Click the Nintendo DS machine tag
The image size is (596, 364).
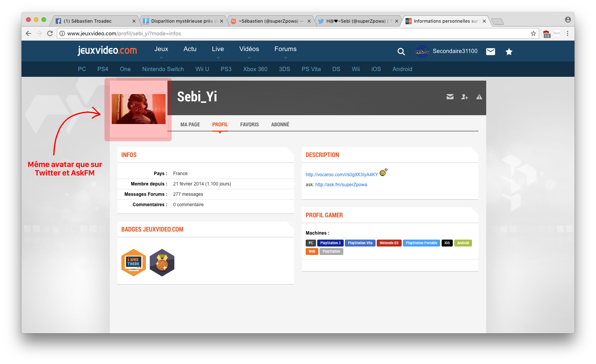point(389,243)
